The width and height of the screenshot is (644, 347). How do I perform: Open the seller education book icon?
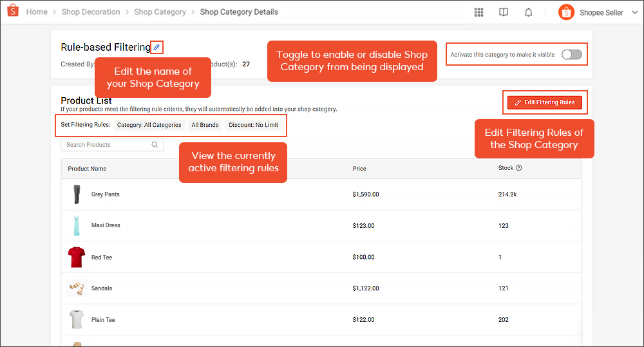click(504, 12)
